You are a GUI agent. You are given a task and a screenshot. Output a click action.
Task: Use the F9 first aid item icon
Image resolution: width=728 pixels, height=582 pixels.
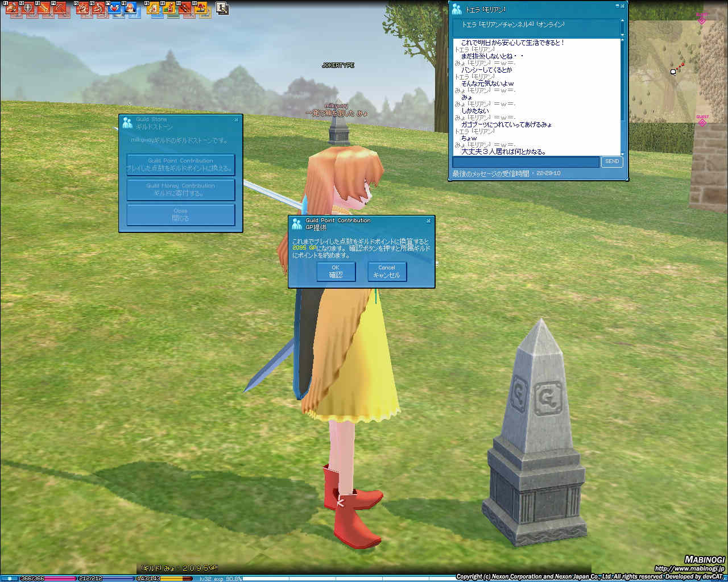tap(153, 8)
